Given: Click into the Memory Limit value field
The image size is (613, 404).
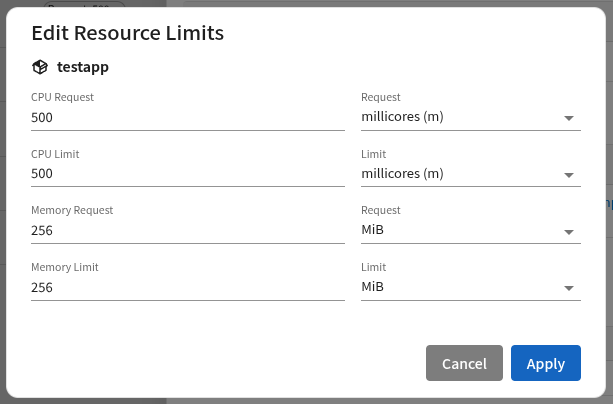Looking at the screenshot, I should click(x=187, y=288).
